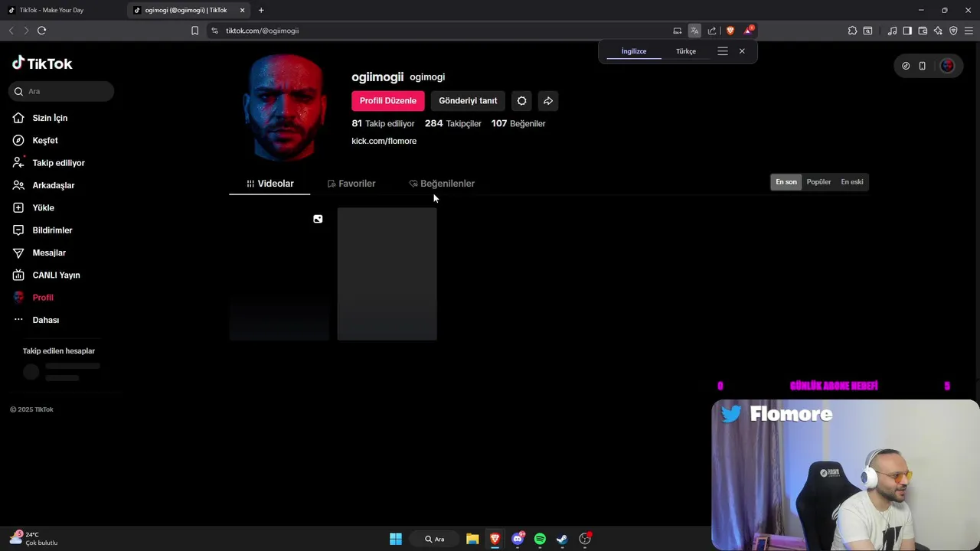Sort videos by En son
Viewport: 980px width, 551px height.
pyautogui.click(x=786, y=182)
